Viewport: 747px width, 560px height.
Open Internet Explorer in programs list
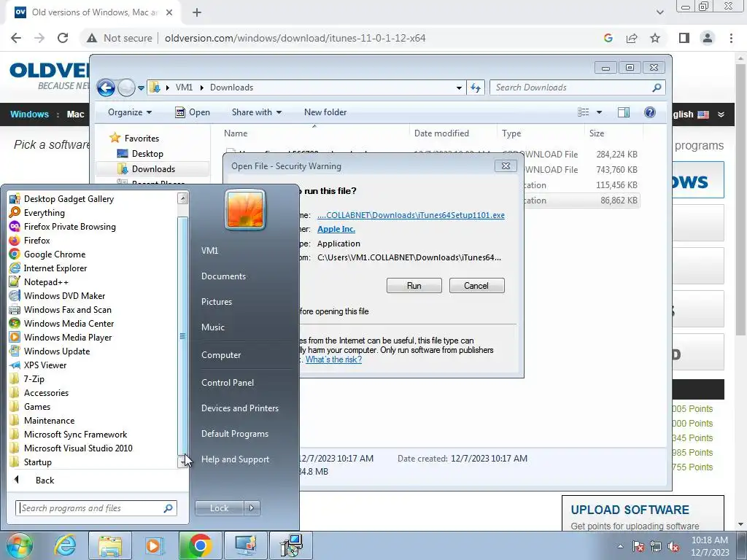click(55, 268)
